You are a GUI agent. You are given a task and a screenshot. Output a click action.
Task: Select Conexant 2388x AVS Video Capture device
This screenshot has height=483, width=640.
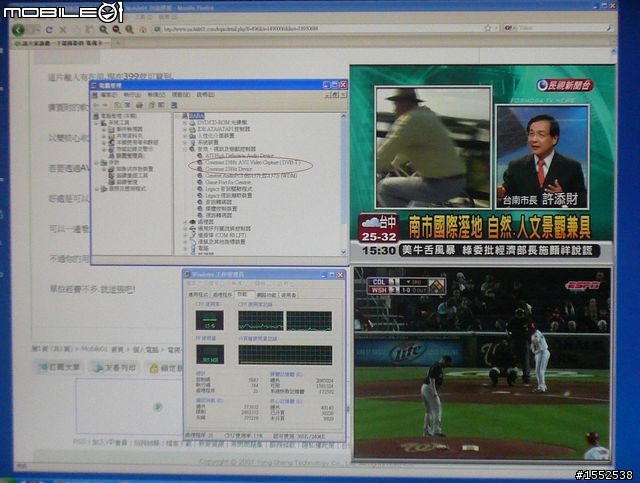tap(253, 162)
